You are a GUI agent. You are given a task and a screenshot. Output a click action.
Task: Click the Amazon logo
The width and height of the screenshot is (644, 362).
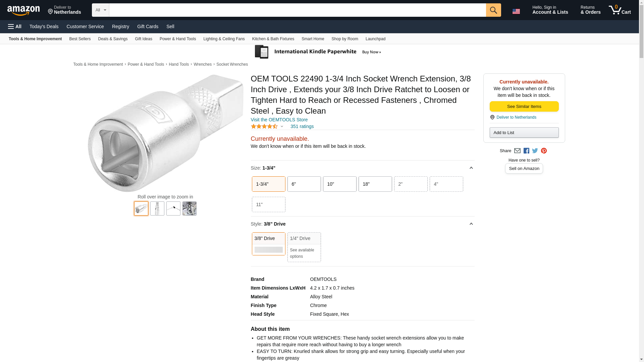coord(23,10)
